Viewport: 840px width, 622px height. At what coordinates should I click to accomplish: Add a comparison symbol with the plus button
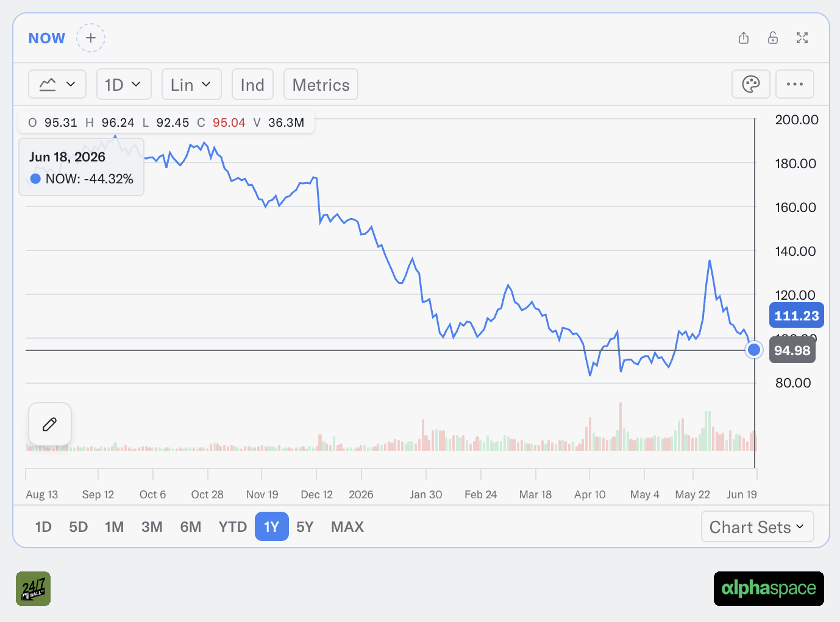pos(91,38)
